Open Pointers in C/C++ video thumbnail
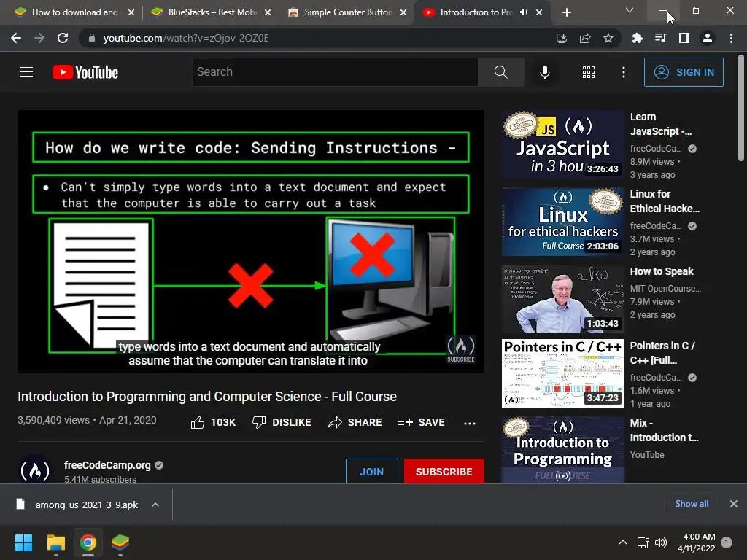 coord(562,373)
